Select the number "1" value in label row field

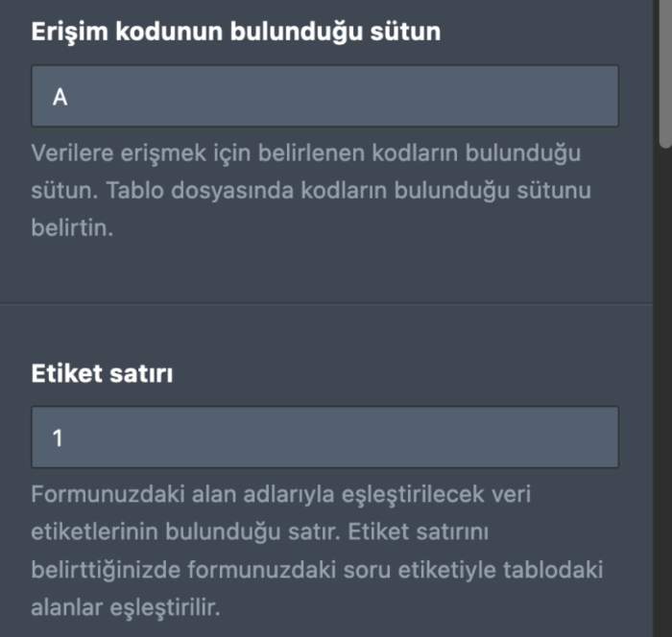click(x=58, y=438)
